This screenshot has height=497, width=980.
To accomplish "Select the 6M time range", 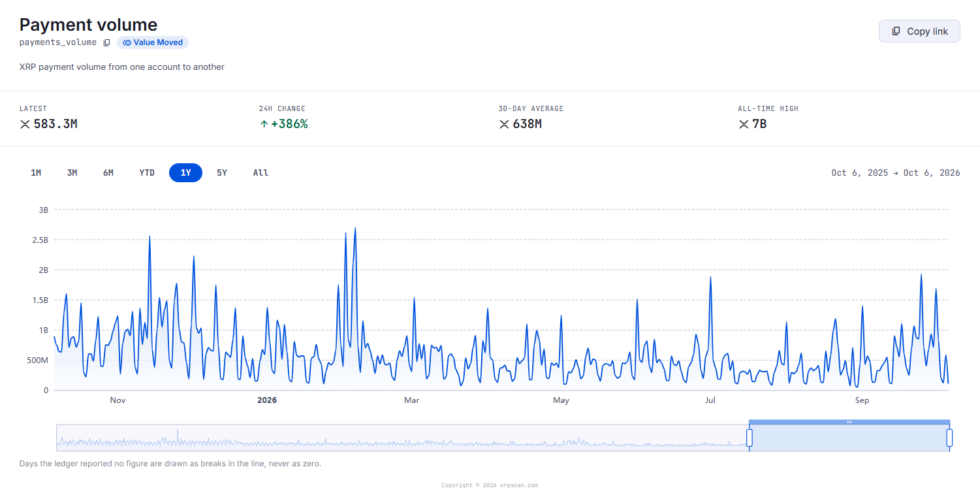I will coord(108,173).
